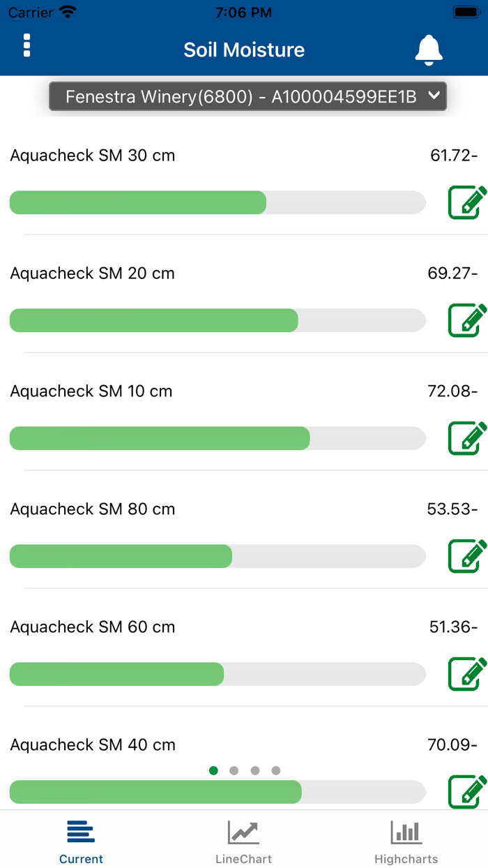
Task: Go to the third page dot
Action: click(x=255, y=771)
